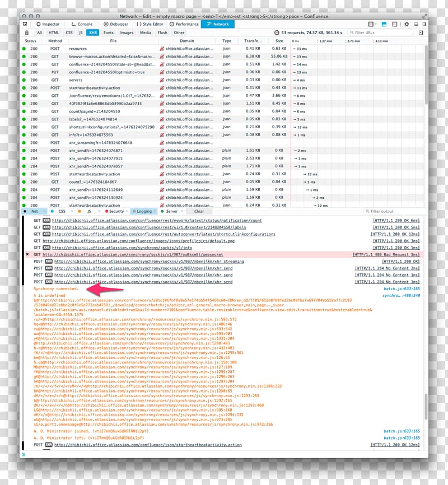The image size is (448, 485).
Task: Expand the Logging filter dropdown arrow
Action: point(155,211)
